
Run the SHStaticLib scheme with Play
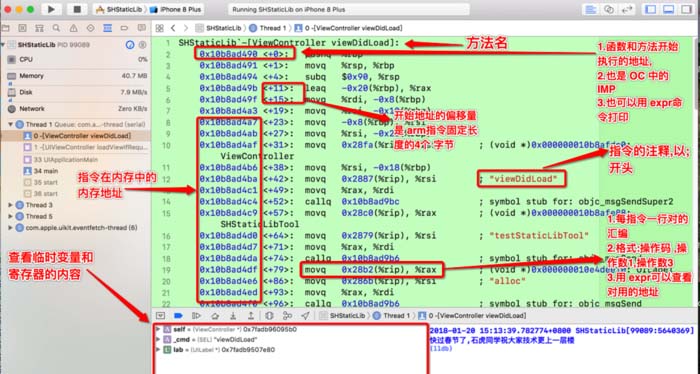coord(51,9)
